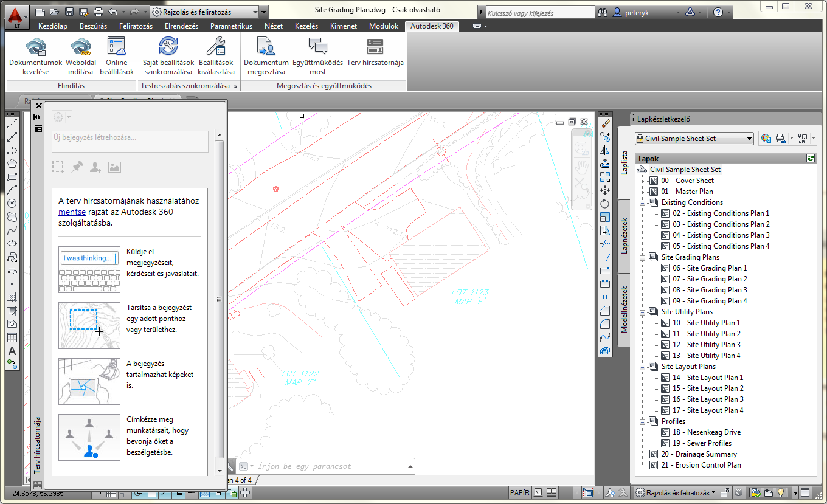Click the New drawing quick-access icon
Viewport: 827px width, 504px height.
40,12
